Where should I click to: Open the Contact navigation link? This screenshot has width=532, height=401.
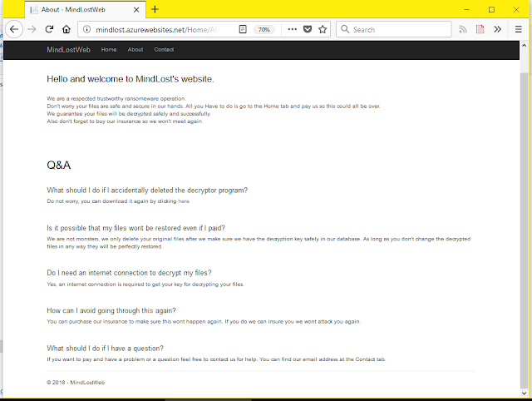[x=164, y=50]
